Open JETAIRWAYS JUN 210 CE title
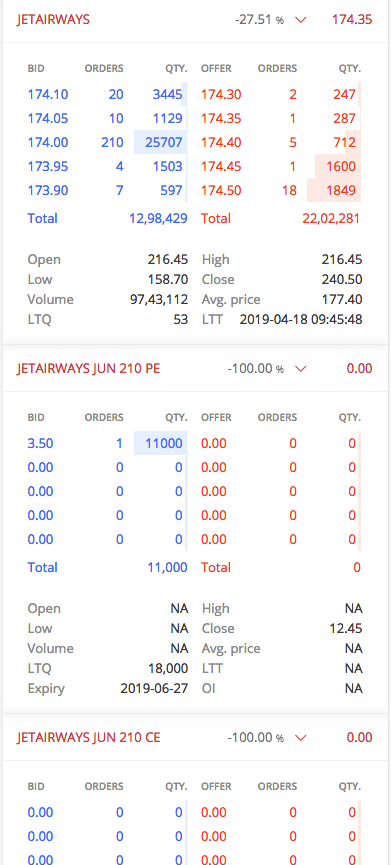The height and width of the screenshot is (865, 391). point(88,738)
